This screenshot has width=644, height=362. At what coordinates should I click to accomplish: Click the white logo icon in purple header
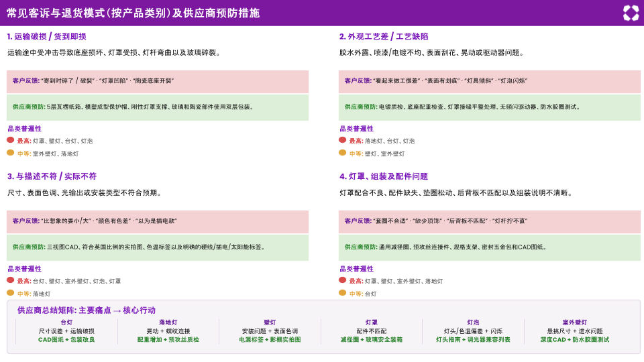coord(631,13)
